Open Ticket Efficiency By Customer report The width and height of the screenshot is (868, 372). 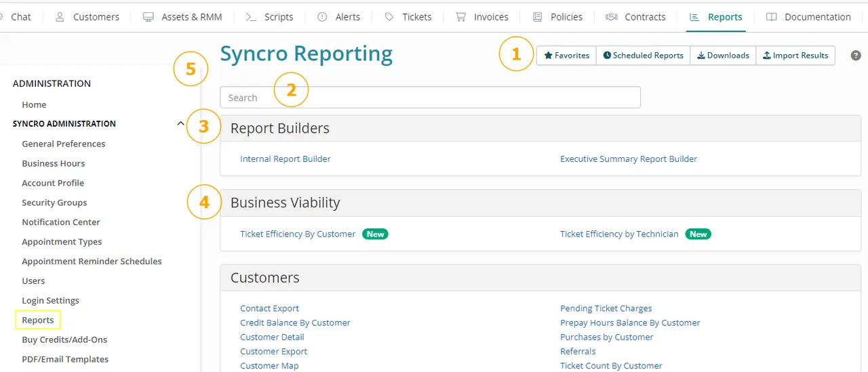pos(298,234)
